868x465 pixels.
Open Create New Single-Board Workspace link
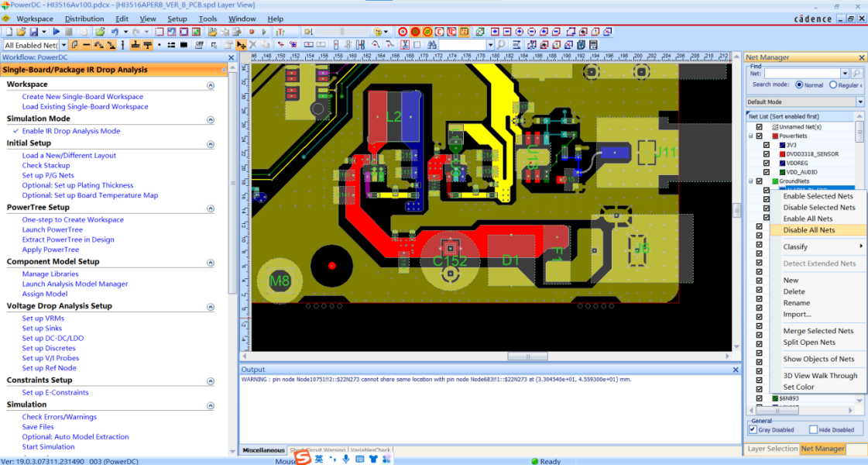coord(83,96)
